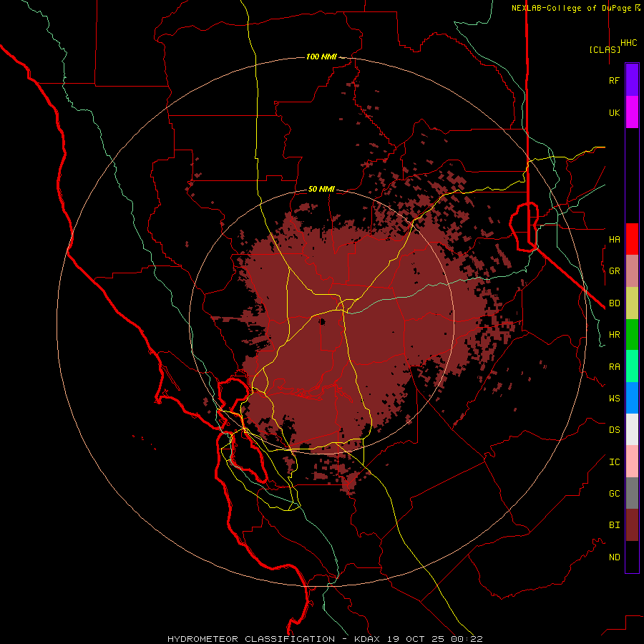Click the GC gray legend swatch
This screenshot has height=644, width=644.
[x=632, y=493]
